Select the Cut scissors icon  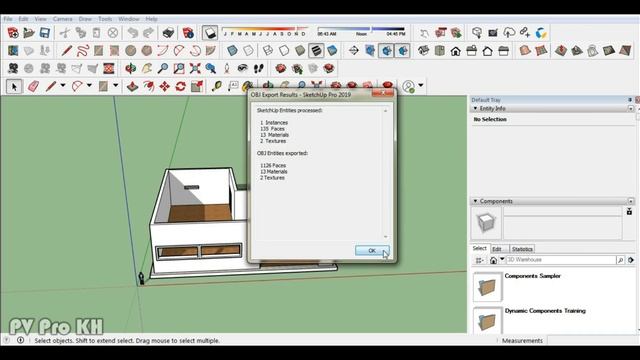[64, 33]
